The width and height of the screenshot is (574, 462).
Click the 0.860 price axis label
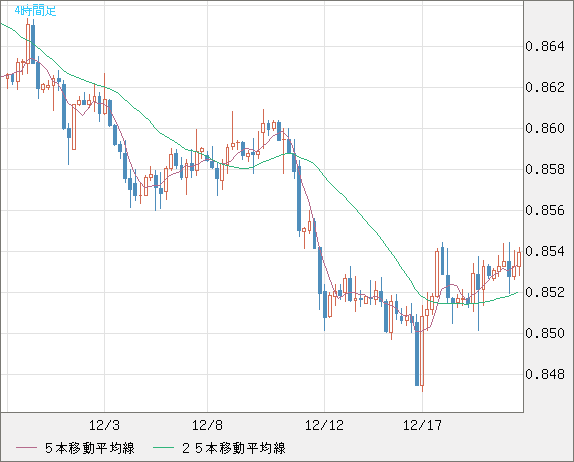(545, 128)
